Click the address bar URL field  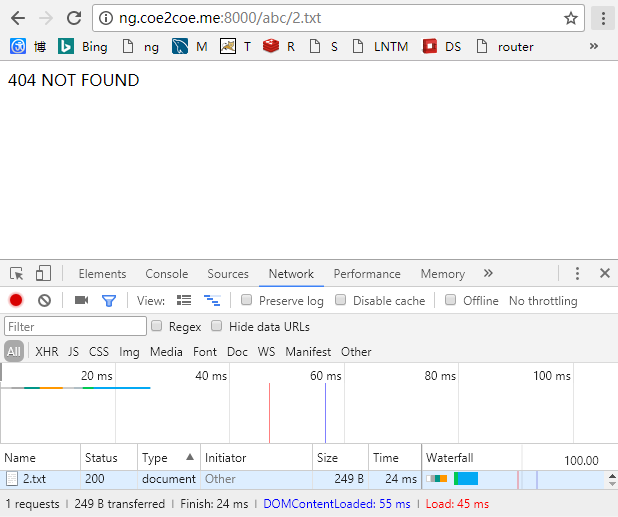click(x=338, y=18)
